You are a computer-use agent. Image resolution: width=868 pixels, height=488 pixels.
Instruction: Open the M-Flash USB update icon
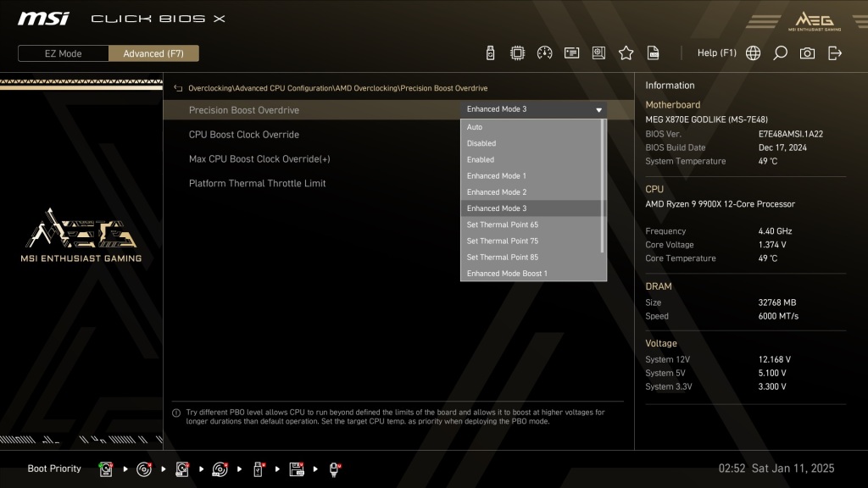coord(490,53)
